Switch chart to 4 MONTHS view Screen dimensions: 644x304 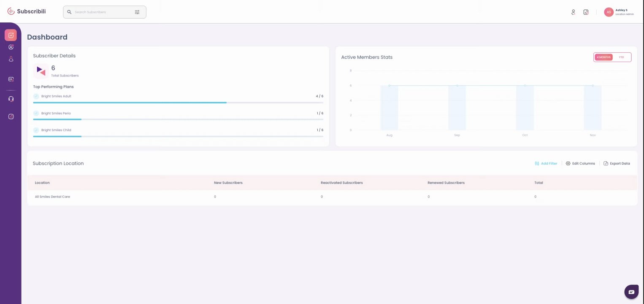[x=603, y=57]
